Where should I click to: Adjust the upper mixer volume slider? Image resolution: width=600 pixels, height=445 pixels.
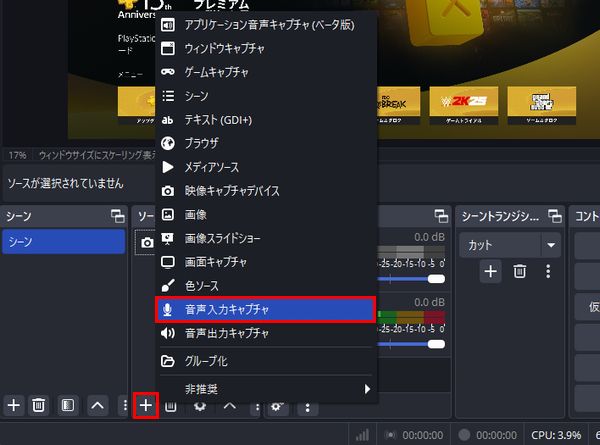(x=436, y=279)
